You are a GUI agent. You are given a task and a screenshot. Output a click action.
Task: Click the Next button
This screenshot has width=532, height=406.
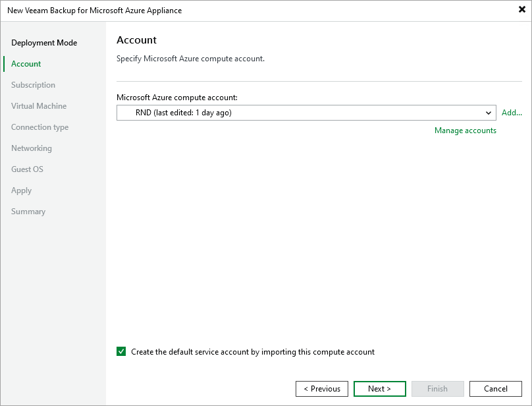tap(380, 389)
